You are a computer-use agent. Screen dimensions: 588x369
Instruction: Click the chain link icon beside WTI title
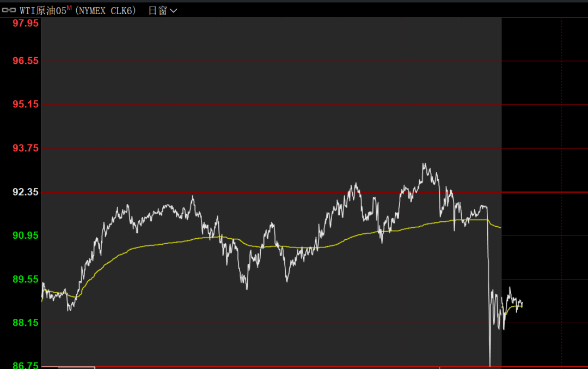[9, 10]
